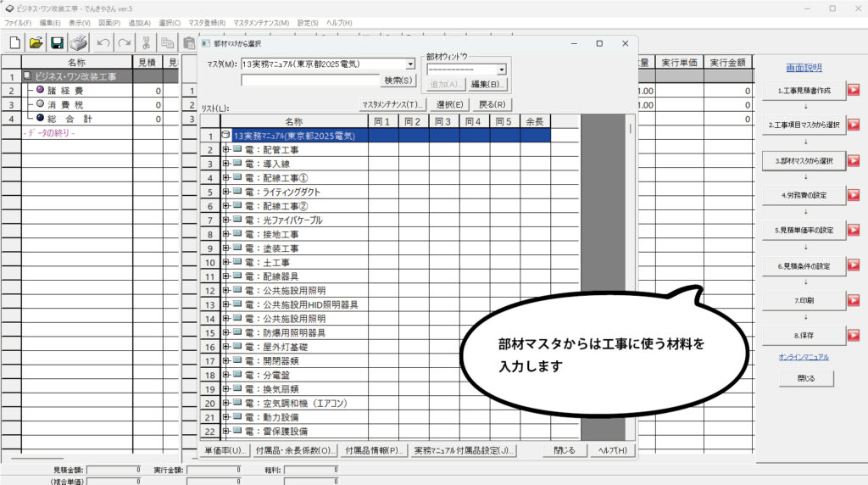Open the 部材ウィンドウ dropdown
The image size is (868, 485).
(501, 70)
